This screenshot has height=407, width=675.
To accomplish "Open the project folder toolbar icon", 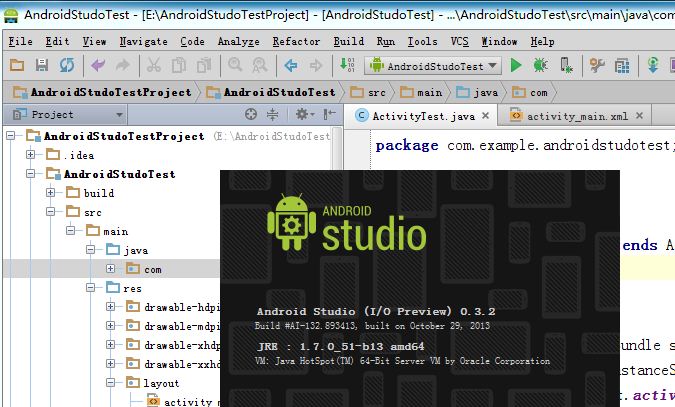I will click(17, 65).
